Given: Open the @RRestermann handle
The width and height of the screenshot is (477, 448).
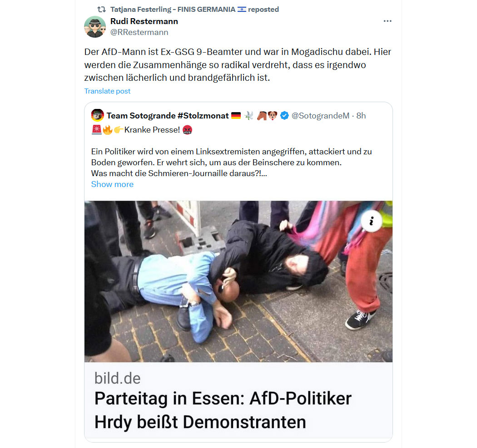Looking at the screenshot, I should pyautogui.click(x=139, y=32).
